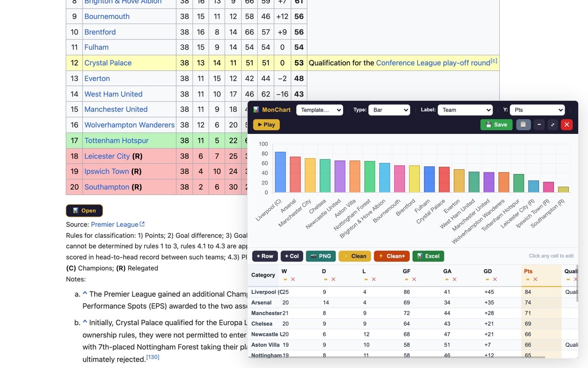Open the Tottenham Hotspur team link

pyautogui.click(x=117, y=141)
